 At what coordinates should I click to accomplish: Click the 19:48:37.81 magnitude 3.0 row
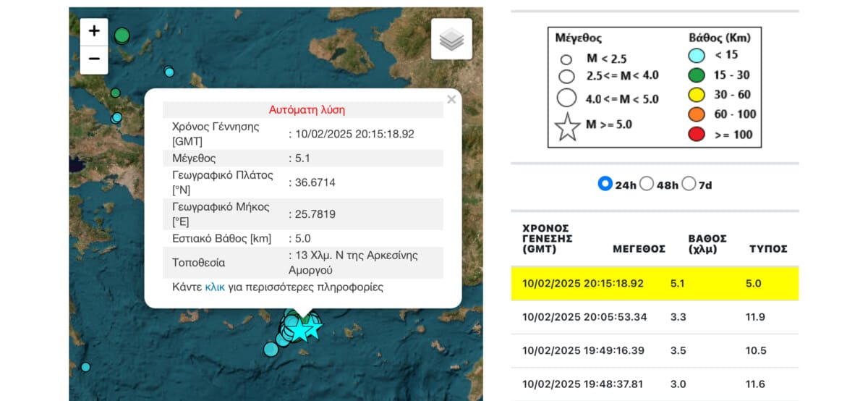point(655,384)
